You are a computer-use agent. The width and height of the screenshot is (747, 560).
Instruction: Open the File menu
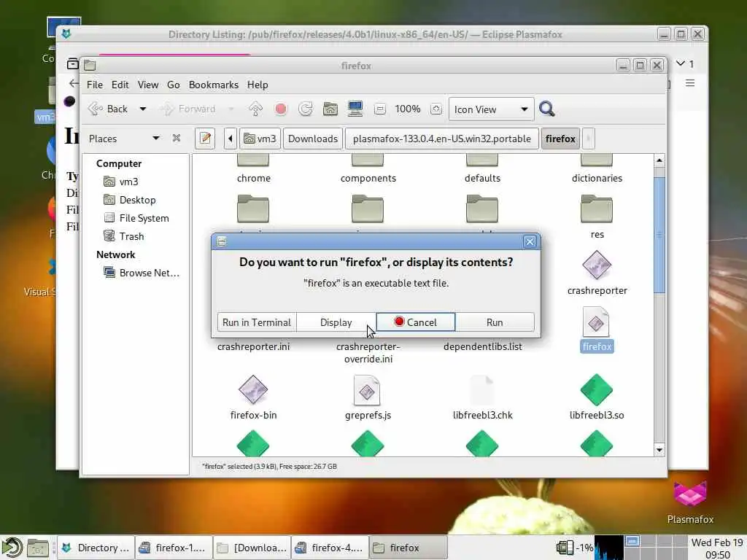[94, 85]
